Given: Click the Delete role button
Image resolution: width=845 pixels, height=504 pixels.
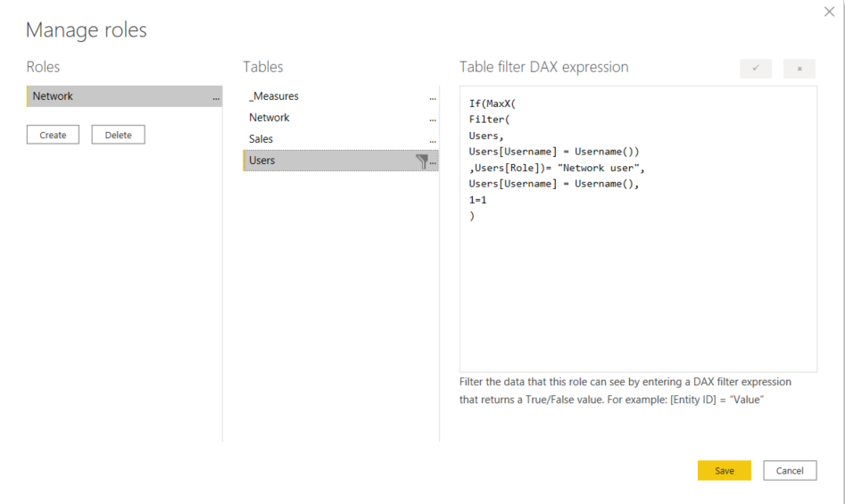Looking at the screenshot, I should tap(118, 135).
